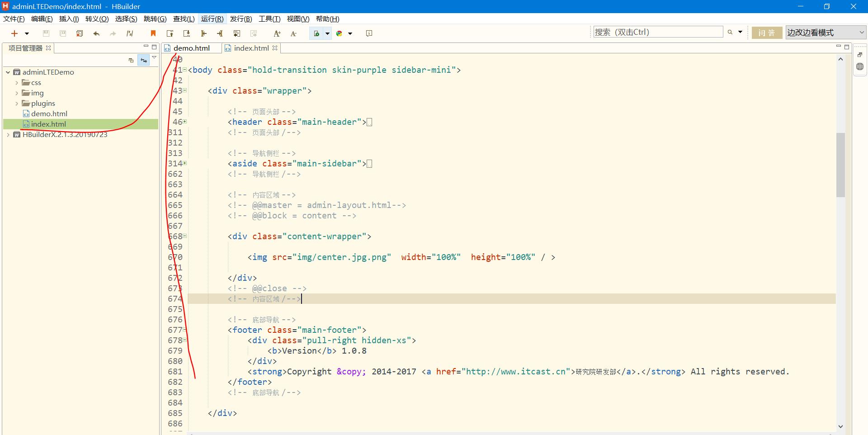Click the jump-to-previous-marker toolbar icon
Image resolution: width=868 pixels, height=435 pixels.
(170, 33)
